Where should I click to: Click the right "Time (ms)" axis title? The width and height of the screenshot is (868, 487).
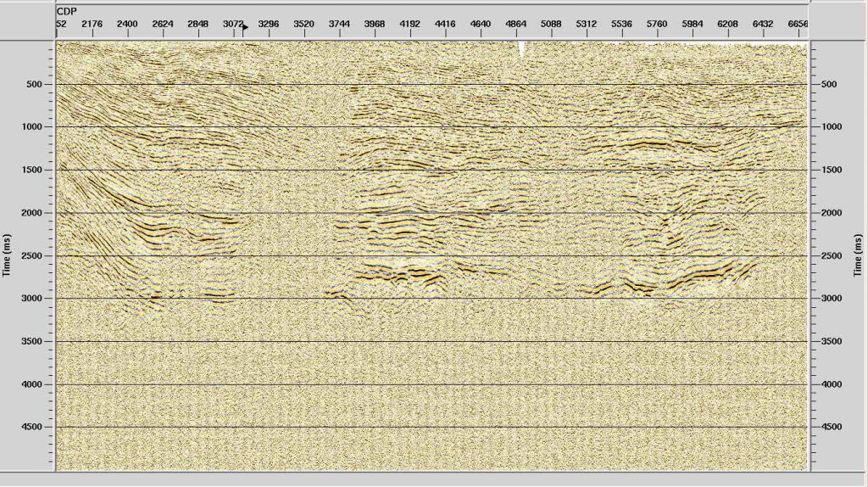coord(858,255)
